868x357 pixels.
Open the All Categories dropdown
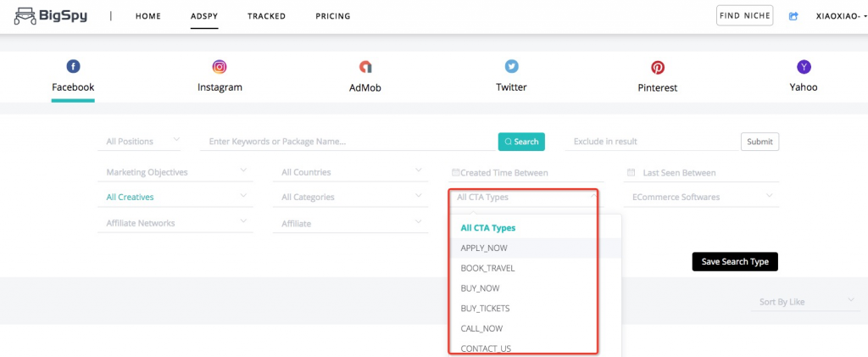pos(350,197)
